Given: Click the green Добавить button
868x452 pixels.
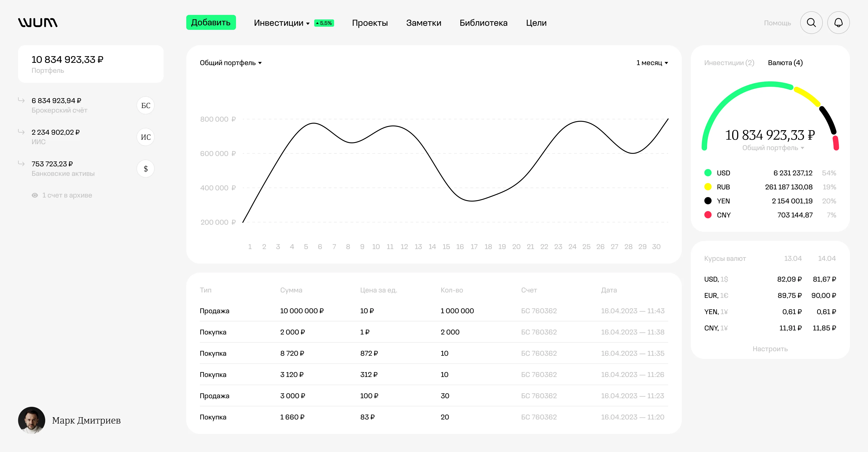Looking at the screenshot, I should click(211, 23).
